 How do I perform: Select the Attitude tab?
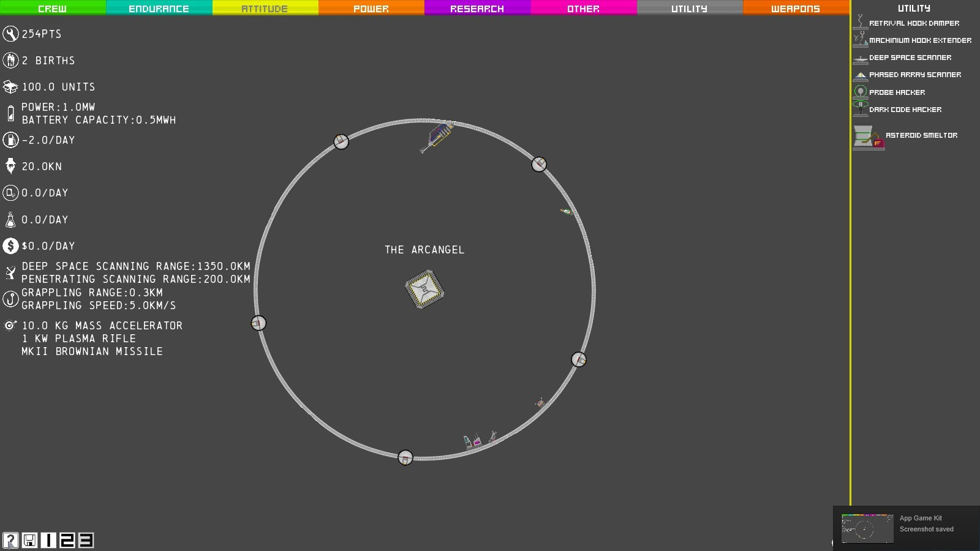click(265, 8)
